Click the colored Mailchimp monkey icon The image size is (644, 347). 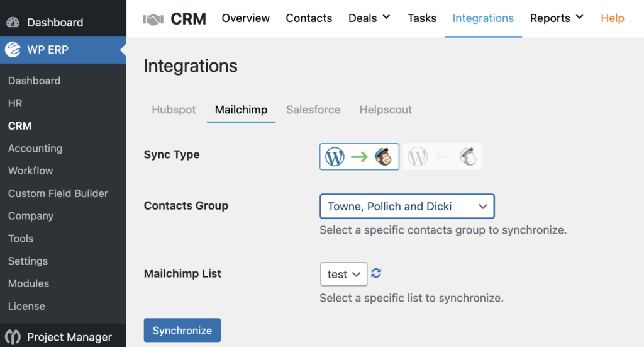[384, 157]
